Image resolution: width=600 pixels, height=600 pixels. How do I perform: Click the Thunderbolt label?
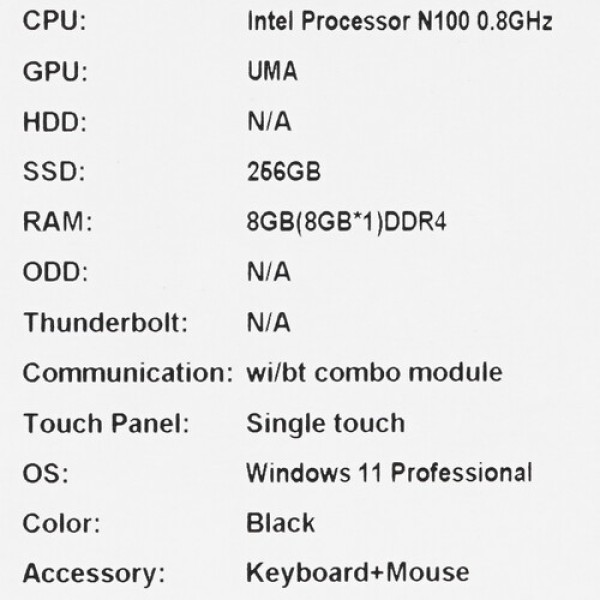click(106, 323)
